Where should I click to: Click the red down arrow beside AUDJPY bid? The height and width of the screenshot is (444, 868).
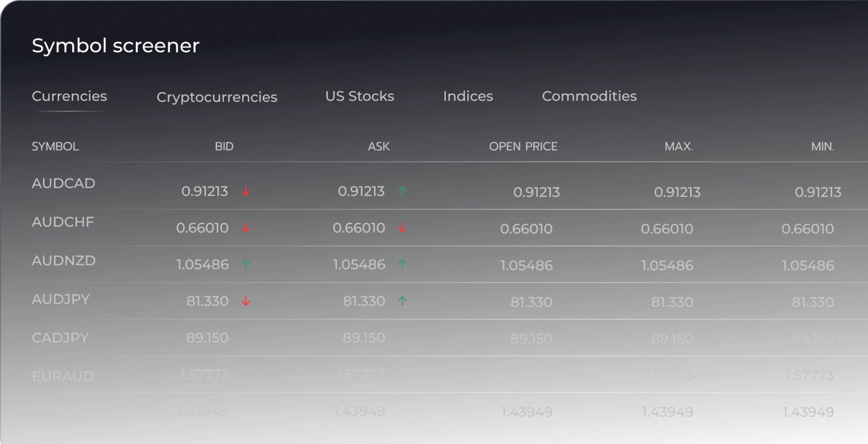tap(246, 302)
